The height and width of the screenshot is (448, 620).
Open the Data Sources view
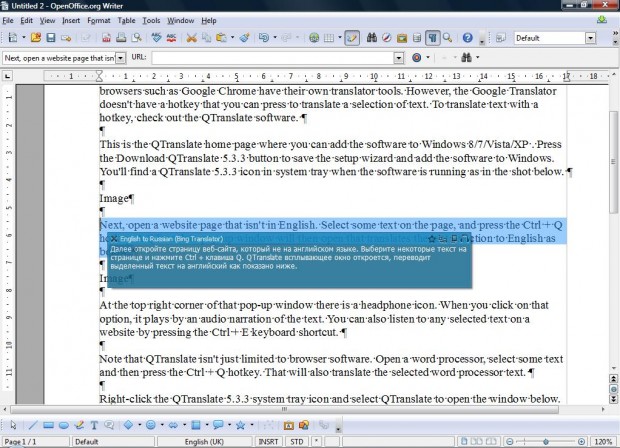[417, 38]
